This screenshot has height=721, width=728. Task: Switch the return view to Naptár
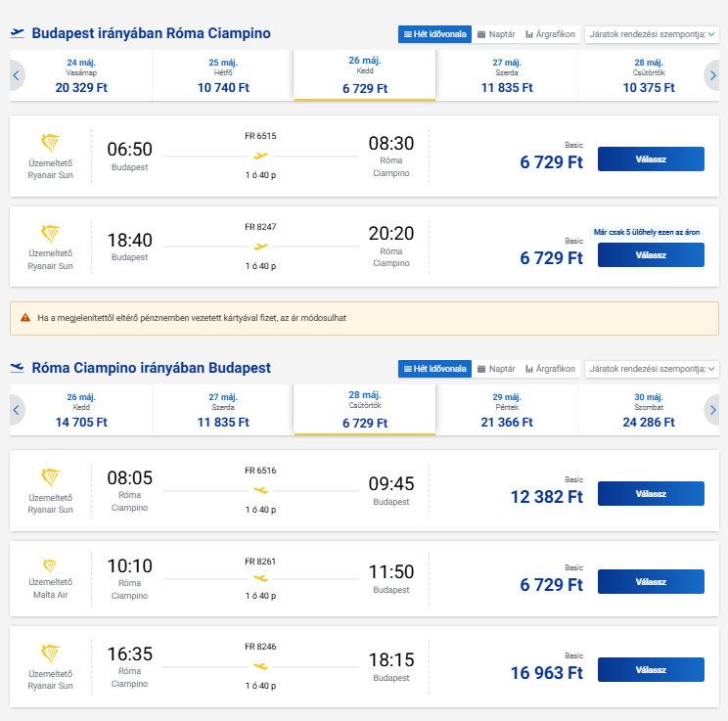click(496, 369)
